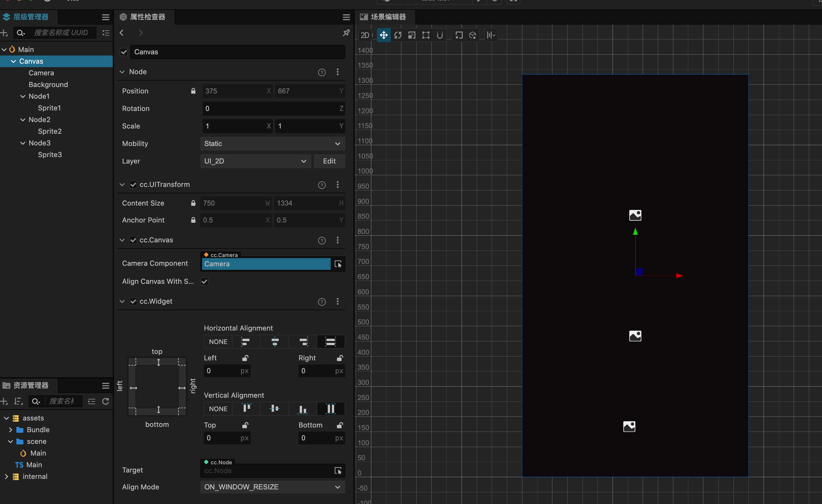The image size is (822, 504).
Task: Open the 属性检查器 panel menu
Action: coord(346,17)
